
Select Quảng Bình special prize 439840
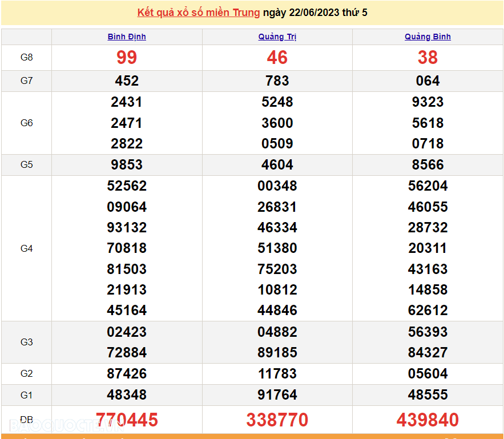428,420
